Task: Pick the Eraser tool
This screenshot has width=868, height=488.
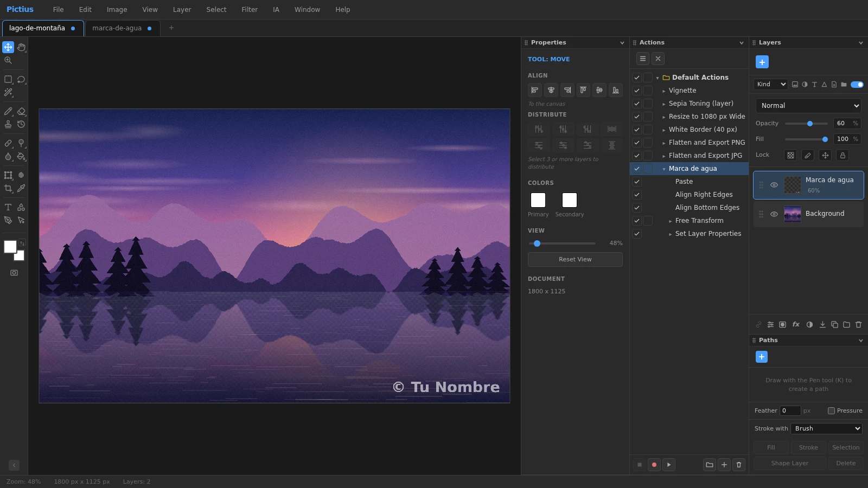Action: point(21,111)
